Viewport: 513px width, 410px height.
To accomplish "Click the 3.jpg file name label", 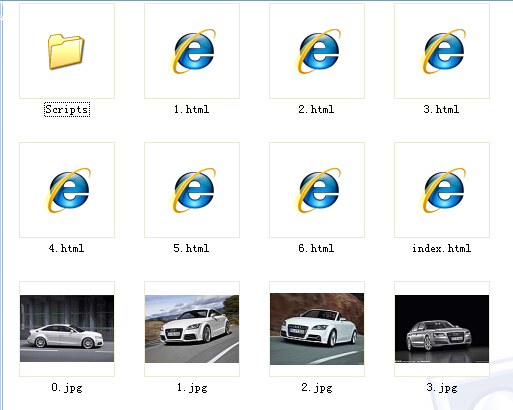I will pos(442,388).
